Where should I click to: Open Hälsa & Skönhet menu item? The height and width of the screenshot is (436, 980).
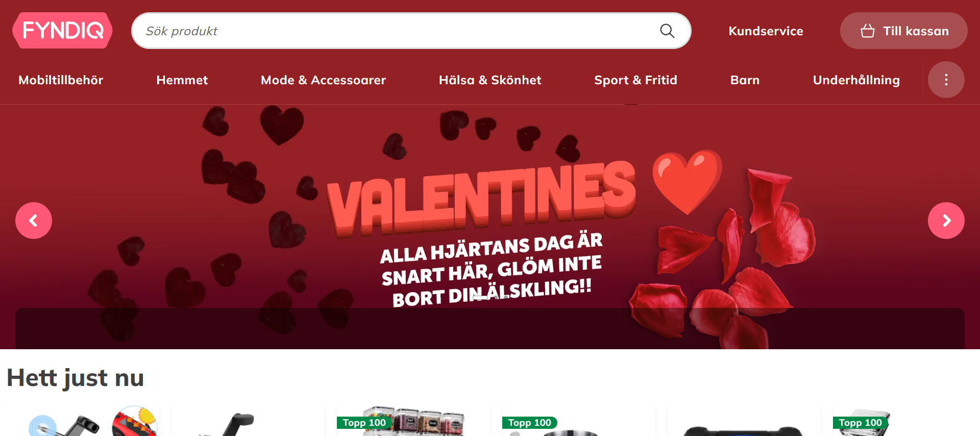490,80
